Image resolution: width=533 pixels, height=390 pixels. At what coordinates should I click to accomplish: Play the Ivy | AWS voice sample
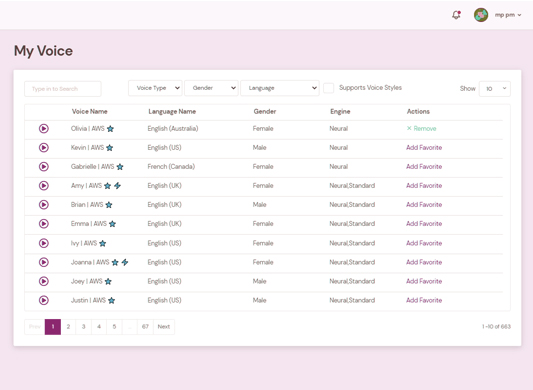coord(44,243)
